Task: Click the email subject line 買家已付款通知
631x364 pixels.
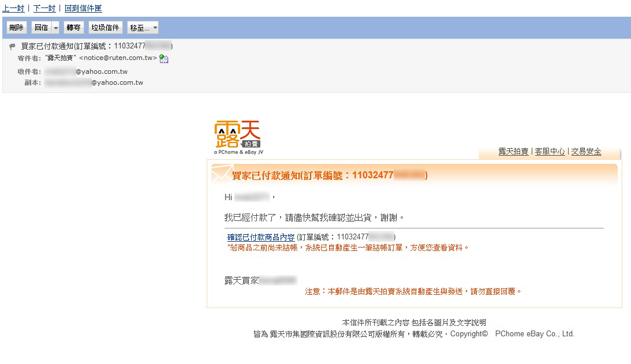Action: (97, 46)
